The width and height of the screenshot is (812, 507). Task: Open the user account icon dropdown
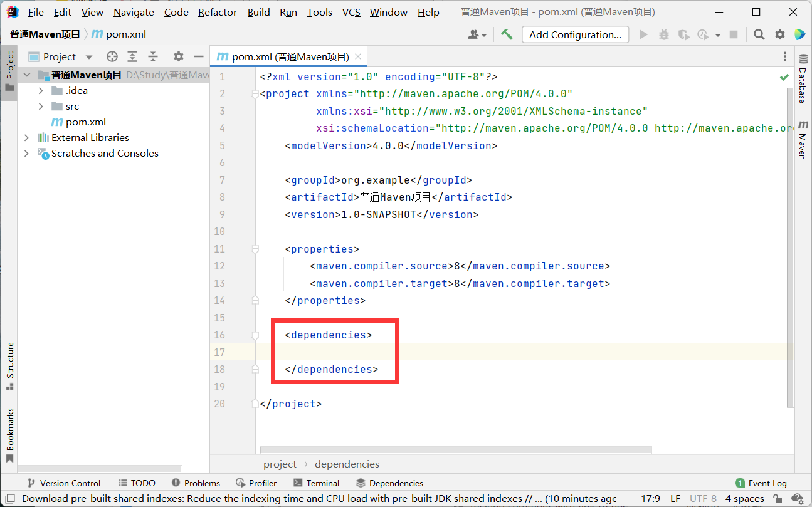(477, 34)
